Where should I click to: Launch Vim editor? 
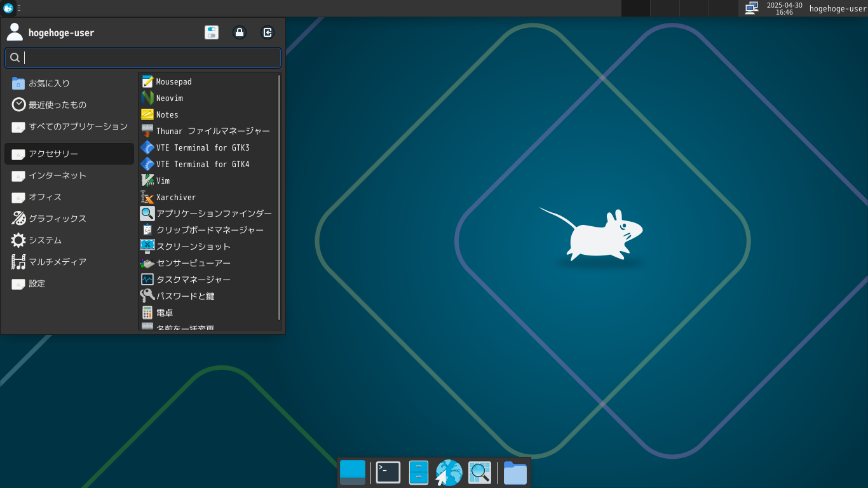click(x=163, y=181)
